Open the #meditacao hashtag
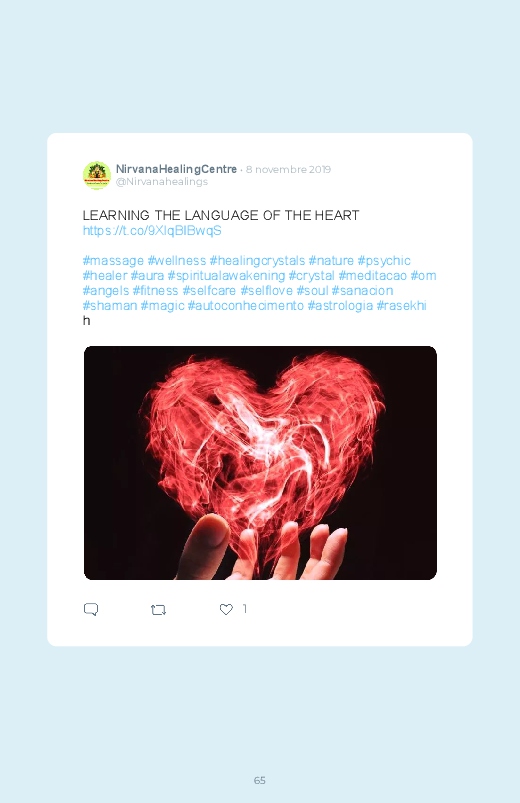Screen dimensions: 520x803 tap(372, 276)
